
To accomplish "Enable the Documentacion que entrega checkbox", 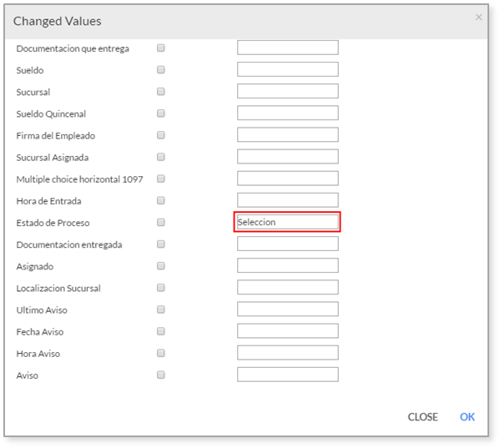I will (x=161, y=48).
